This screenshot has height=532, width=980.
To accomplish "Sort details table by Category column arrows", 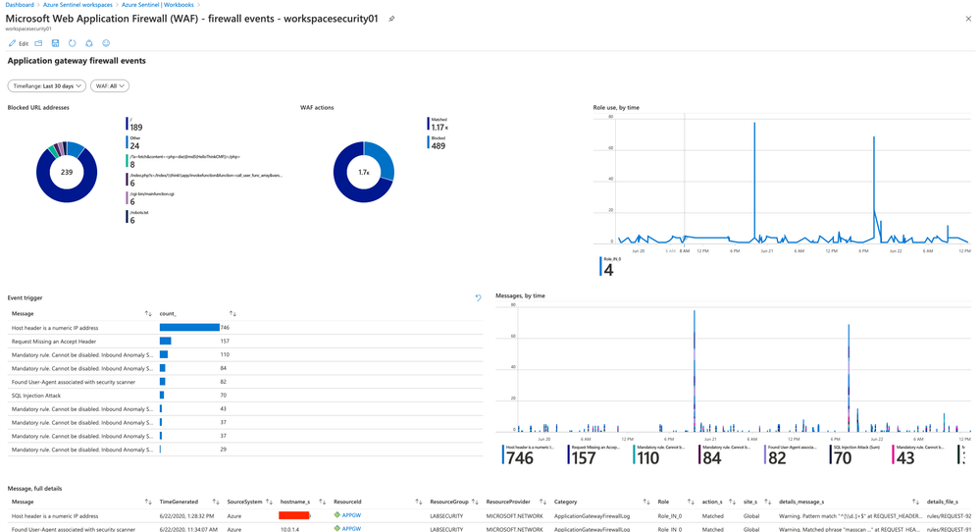I will tap(646, 502).
